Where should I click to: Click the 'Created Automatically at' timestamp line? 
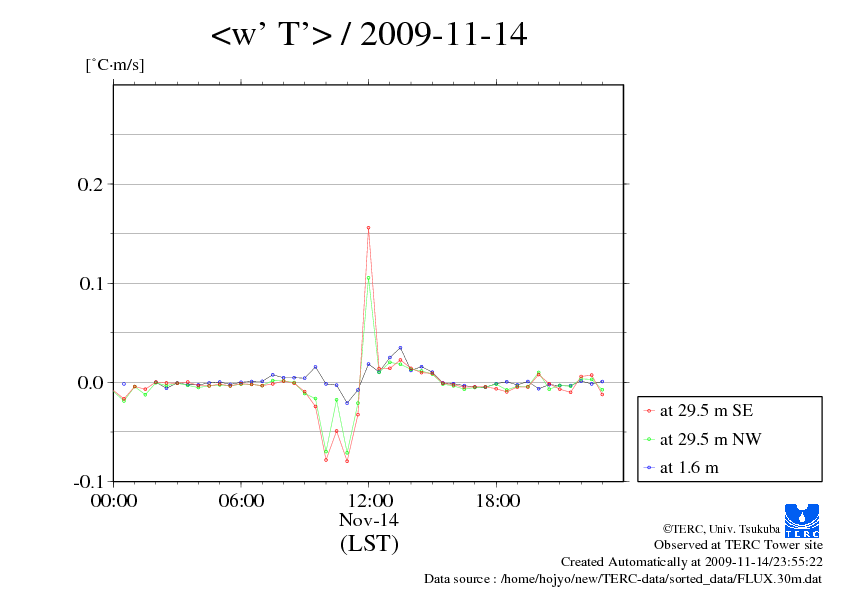(x=692, y=562)
